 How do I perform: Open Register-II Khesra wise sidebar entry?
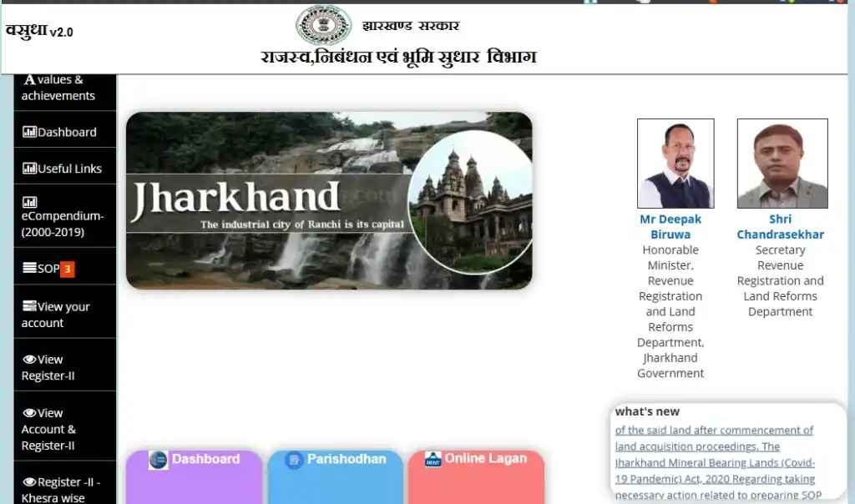[60, 490]
